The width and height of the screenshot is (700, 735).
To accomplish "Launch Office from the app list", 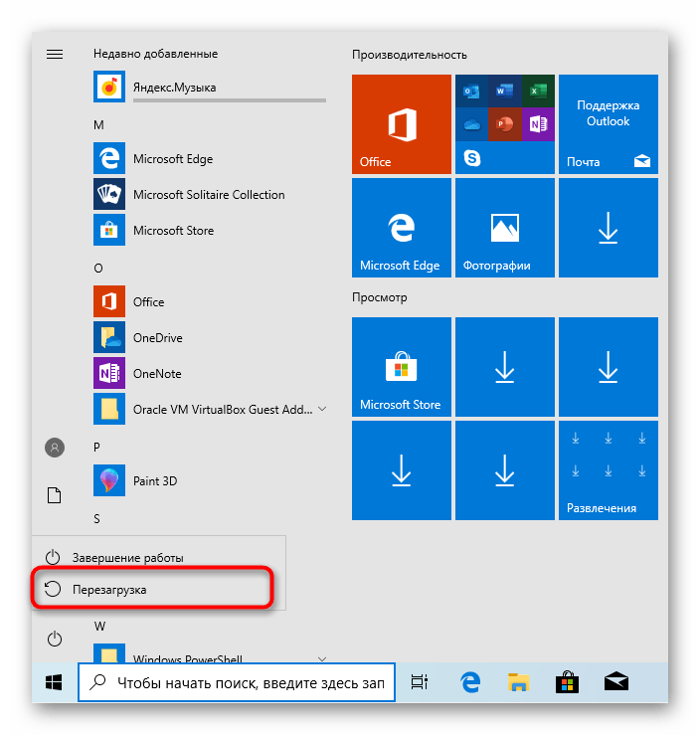I will point(210,301).
